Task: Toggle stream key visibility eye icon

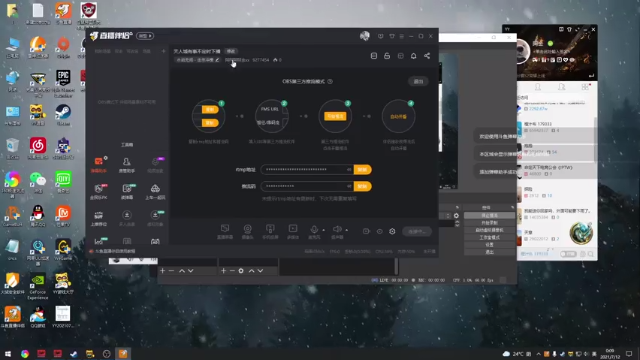Action: point(349,186)
